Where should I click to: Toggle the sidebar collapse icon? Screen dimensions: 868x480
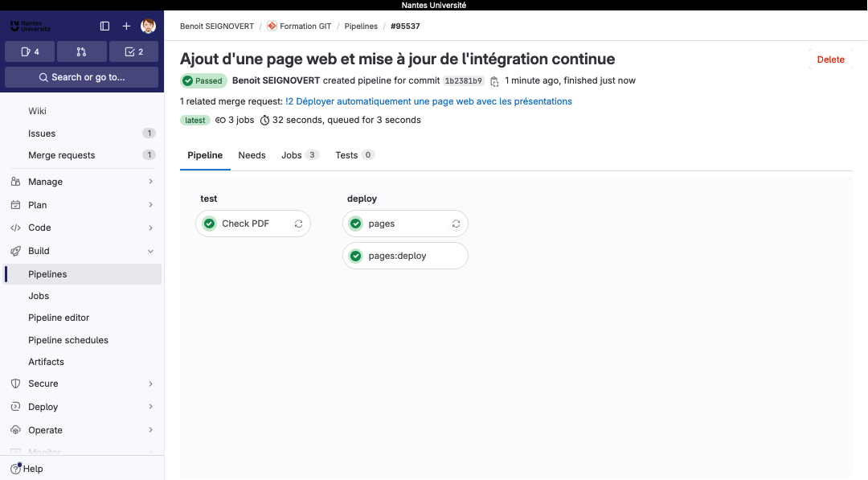click(104, 26)
